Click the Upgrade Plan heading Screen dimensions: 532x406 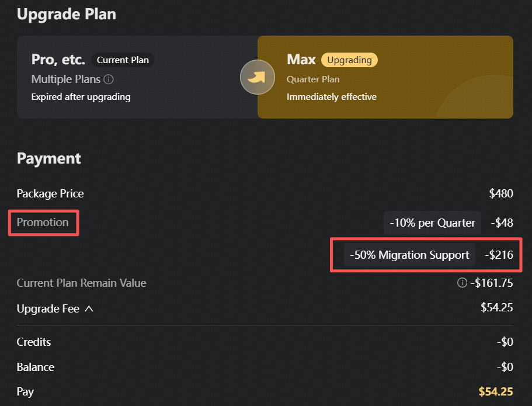point(67,14)
